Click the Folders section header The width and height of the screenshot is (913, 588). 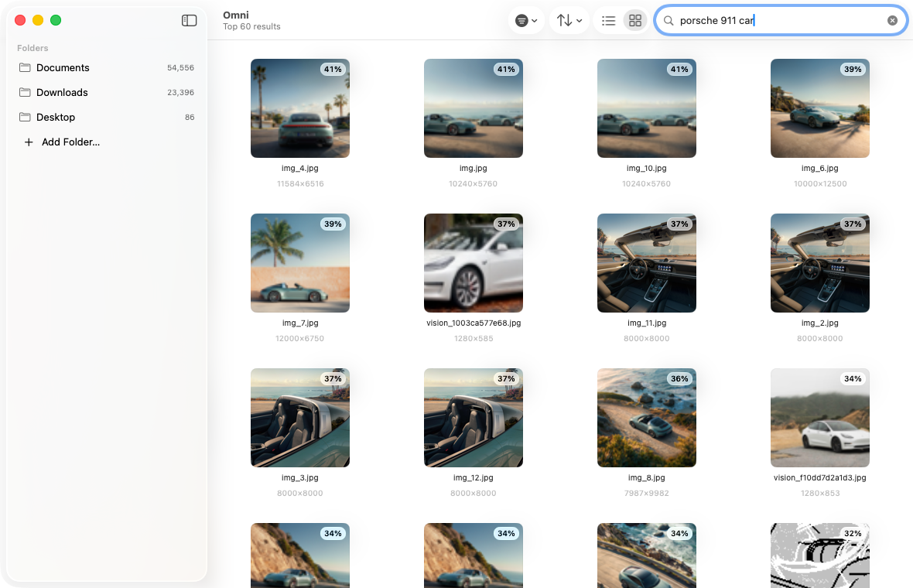pos(32,48)
